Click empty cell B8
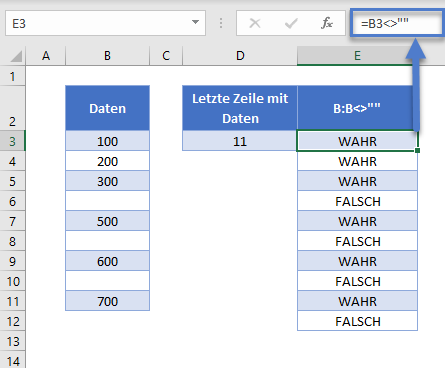The height and width of the screenshot is (368, 445). pos(107,241)
